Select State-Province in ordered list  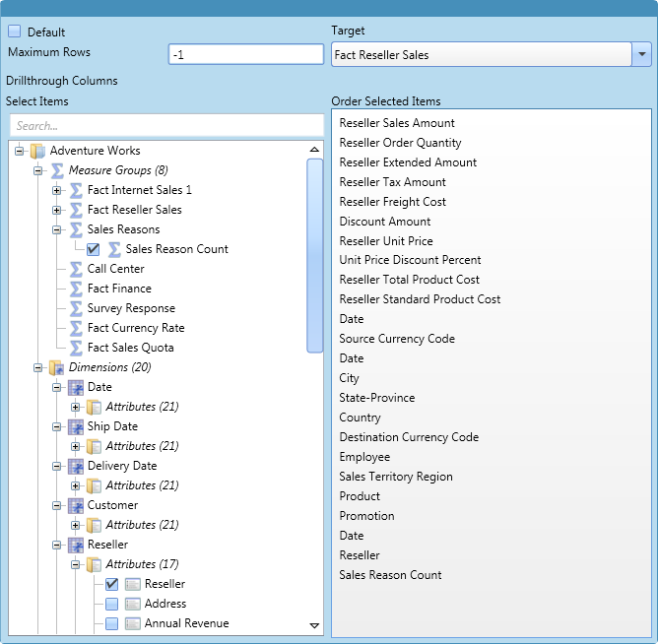coord(377,398)
